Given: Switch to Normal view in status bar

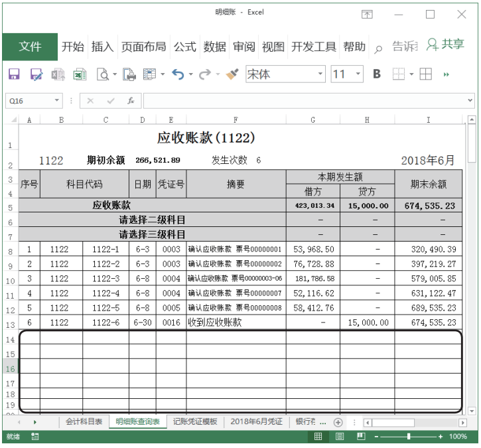Looking at the screenshot, I should tap(318, 436).
